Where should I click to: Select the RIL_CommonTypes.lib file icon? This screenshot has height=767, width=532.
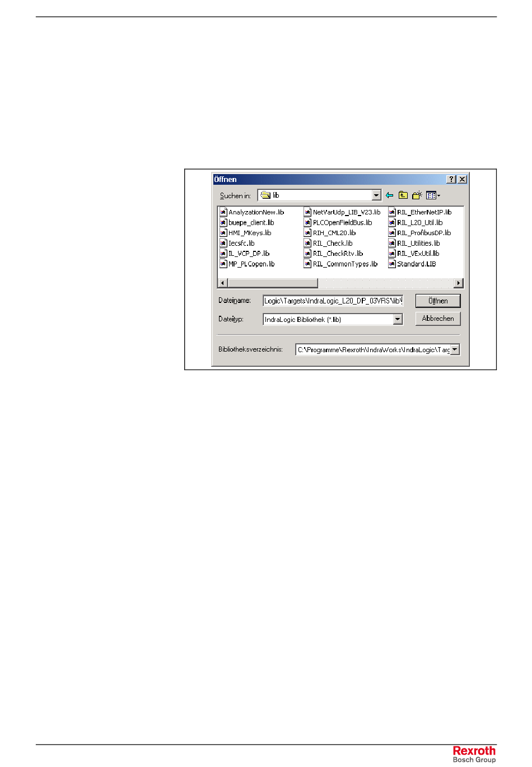tap(307, 264)
